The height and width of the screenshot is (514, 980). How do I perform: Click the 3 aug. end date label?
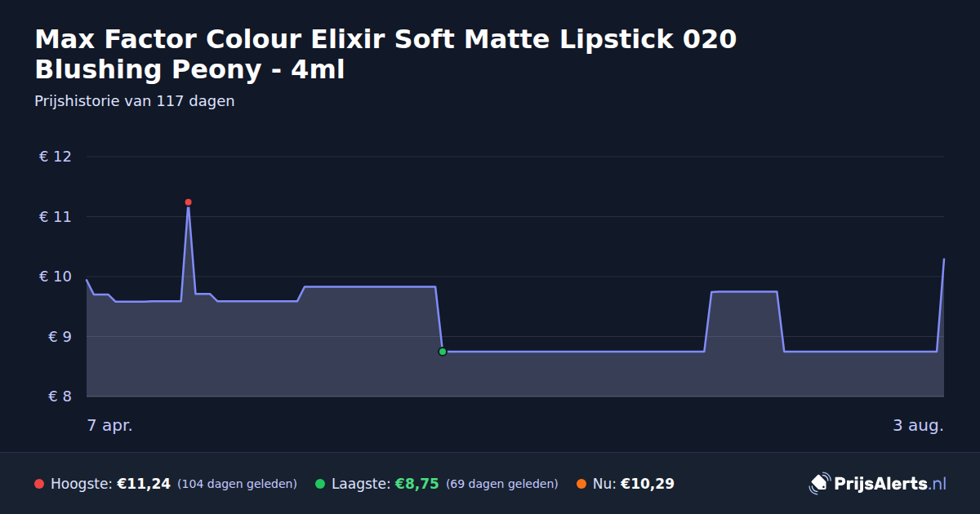(x=918, y=425)
